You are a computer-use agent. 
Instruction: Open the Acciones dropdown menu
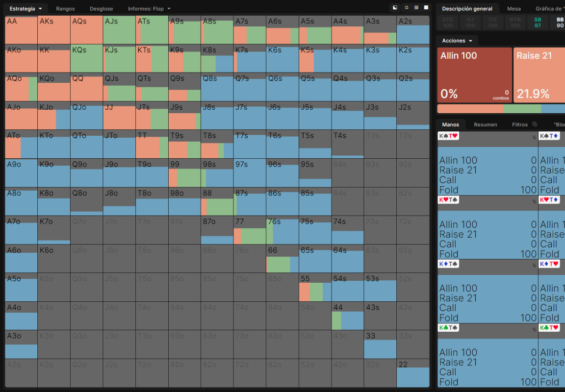457,41
